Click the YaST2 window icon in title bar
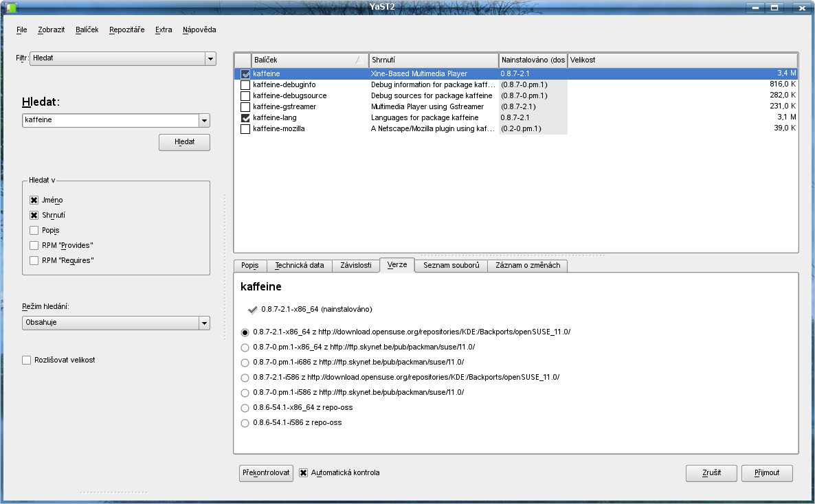The image size is (815, 504). click(x=10, y=8)
